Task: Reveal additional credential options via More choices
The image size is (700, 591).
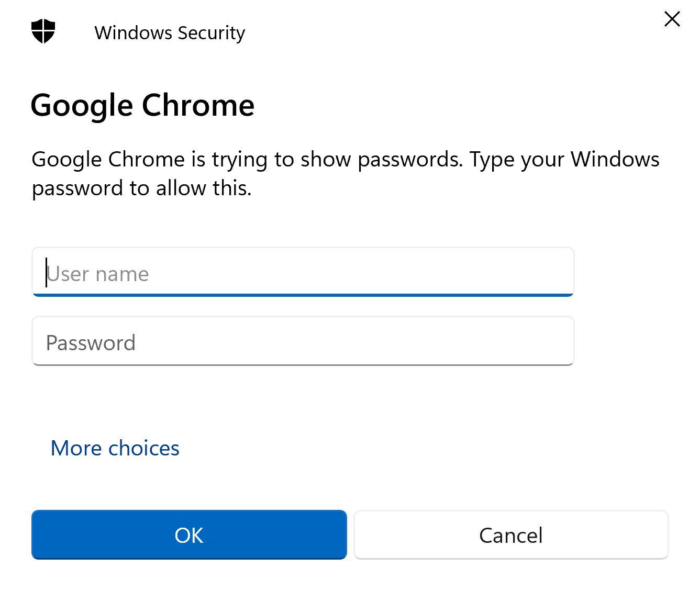Action: [x=115, y=448]
